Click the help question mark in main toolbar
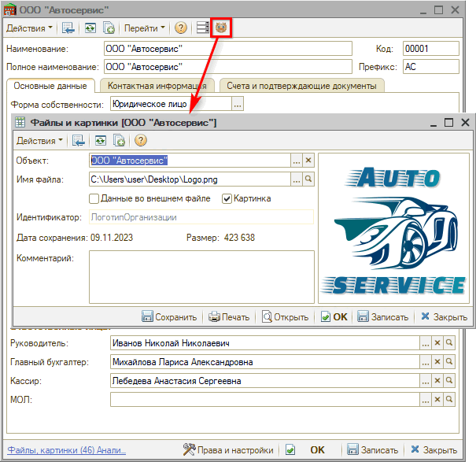This screenshot has height=462, width=476. click(181, 28)
